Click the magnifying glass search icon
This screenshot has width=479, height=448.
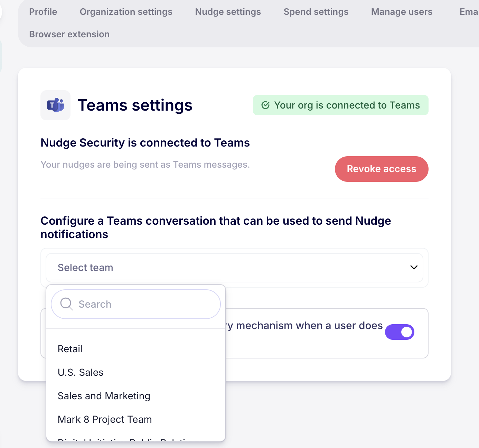pos(66,304)
